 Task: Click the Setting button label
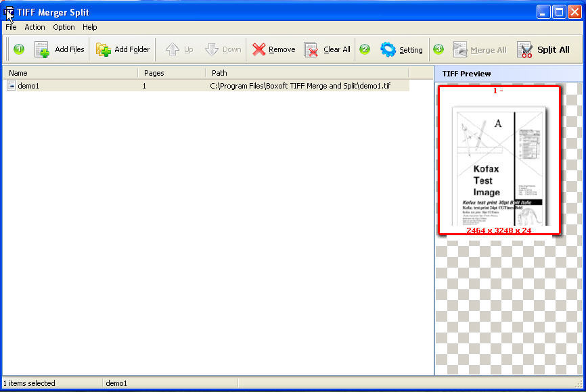tap(411, 50)
